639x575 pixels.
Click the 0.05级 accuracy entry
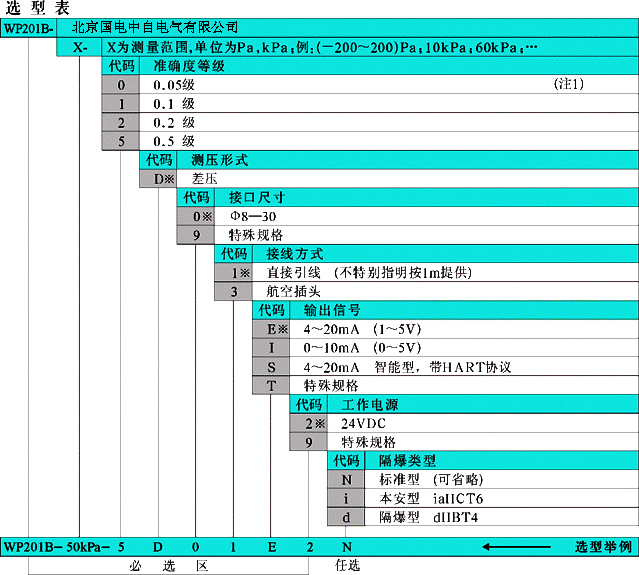(x=174, y=85)
